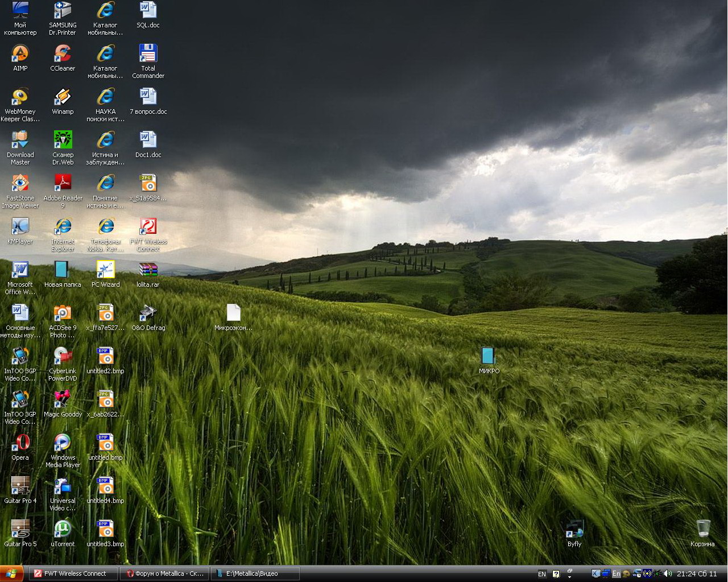Image resolution: width=728 pixels, height=582 pixels.
Task: Open the KMPlayer desktop shortcut
Action: coord(20,227)
